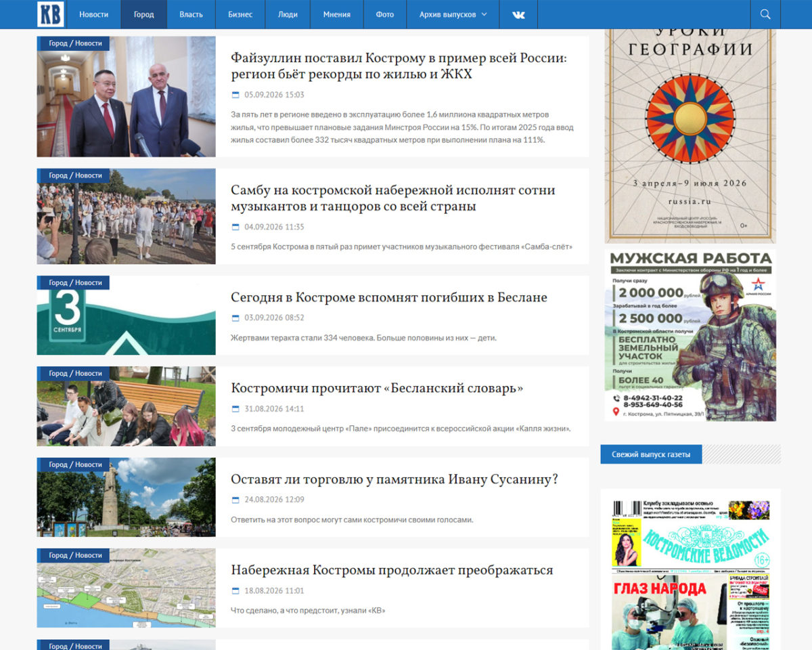
Task: Open Набережная Костромы article headline
Action: (392, 570)
